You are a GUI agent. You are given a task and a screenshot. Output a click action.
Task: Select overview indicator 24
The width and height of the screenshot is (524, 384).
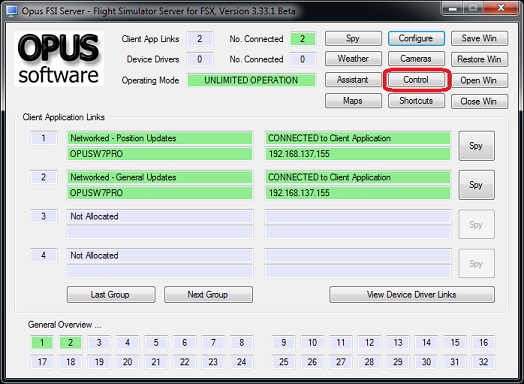pyautogui.click(x=242, y=362)
